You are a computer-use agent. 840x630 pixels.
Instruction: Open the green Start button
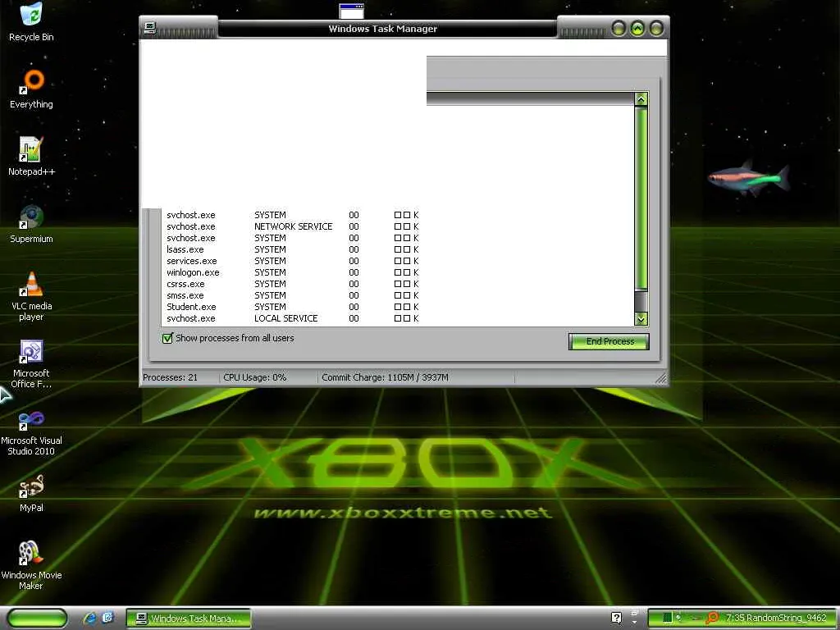(x=37, y=618)
